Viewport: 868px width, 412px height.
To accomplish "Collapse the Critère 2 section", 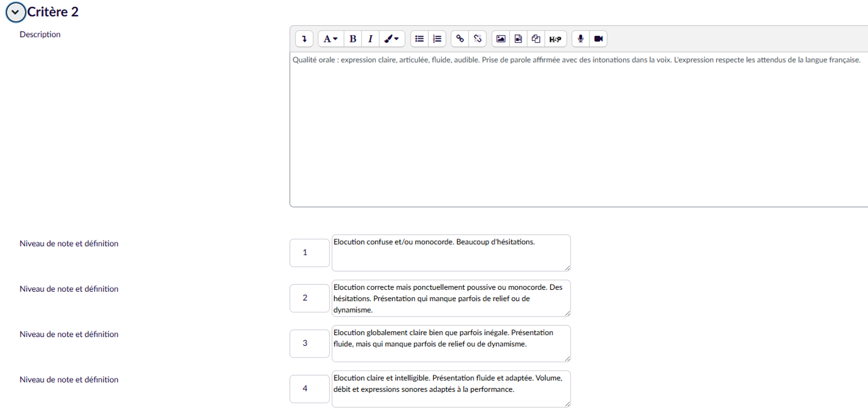I will click(x=15, y=12).
